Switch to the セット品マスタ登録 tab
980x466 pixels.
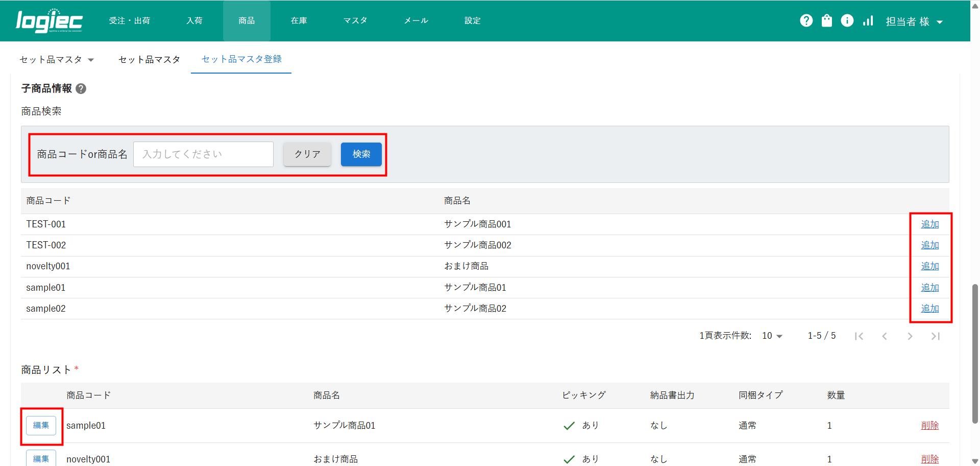[x=241, y=59]
